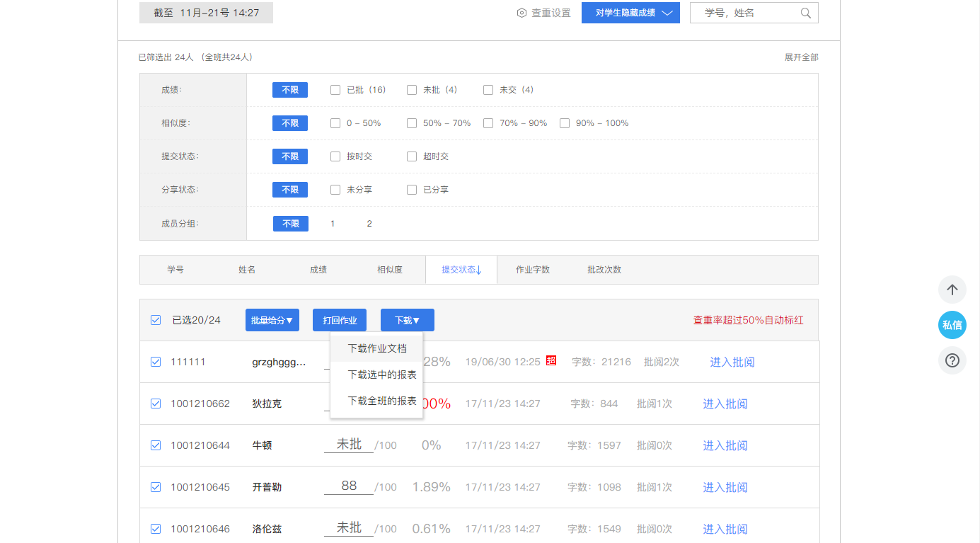
Task: Choose 下载选中的报表 from the menu
Action: (377, 375)
